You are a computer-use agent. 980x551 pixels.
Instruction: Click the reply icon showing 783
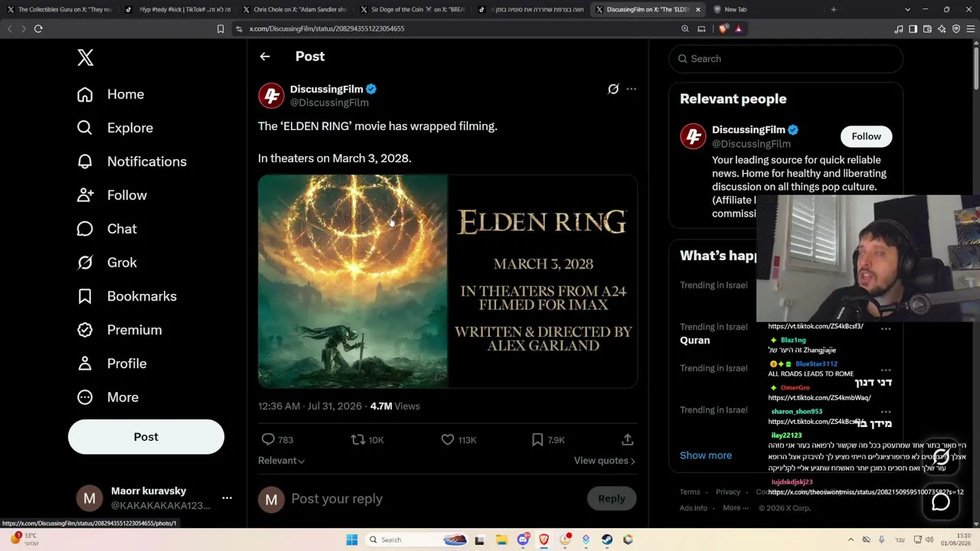[x=268, y=439]
